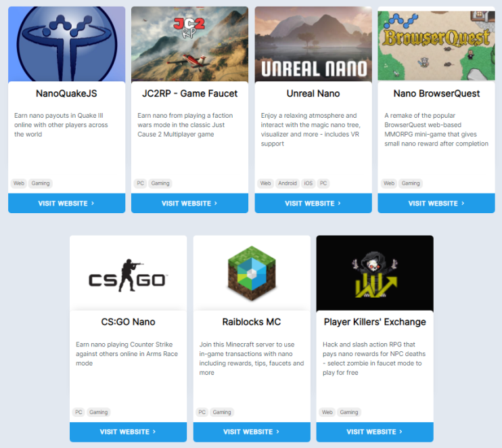The height and width of the screenshot is (448, 502).
Task: Select the JC2RP - Game Faucet title
Action: click(x=189, y=93)
